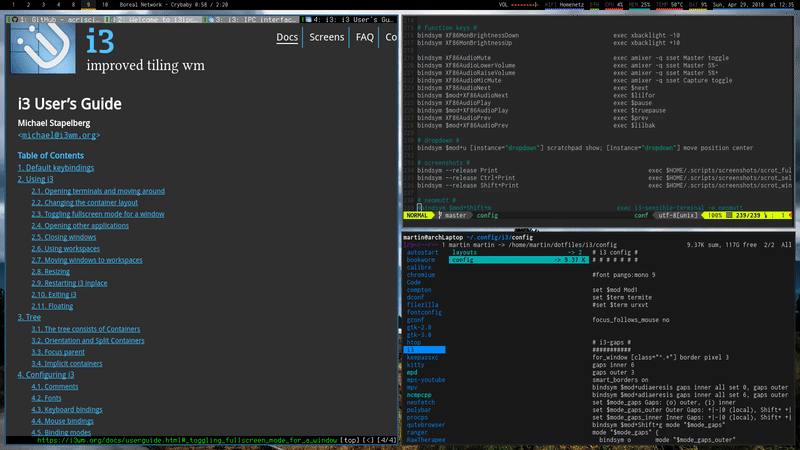Switch to workspace 2 in the top bar
This screenshot has height=450, width=800.
click(x=28, y=4)
